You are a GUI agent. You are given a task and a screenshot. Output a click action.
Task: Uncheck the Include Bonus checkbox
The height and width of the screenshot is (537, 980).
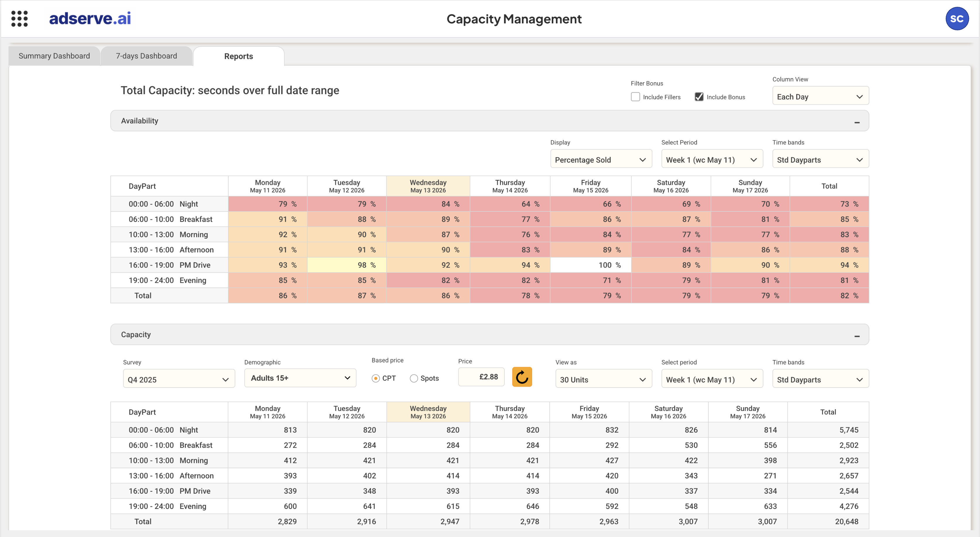[699, 97]
